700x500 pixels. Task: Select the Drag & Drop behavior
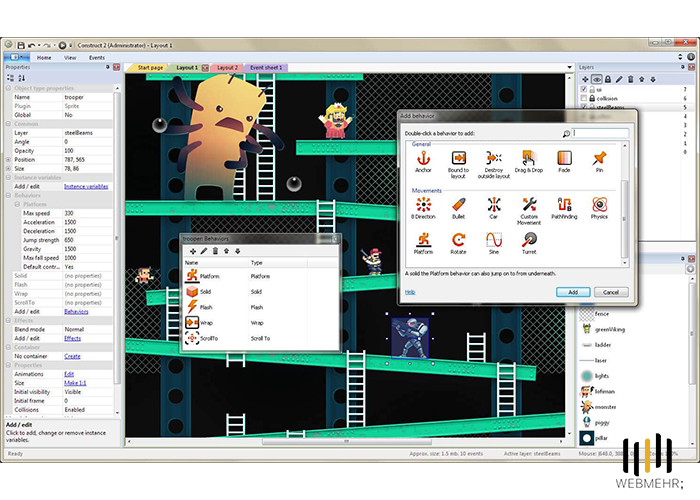529,162
